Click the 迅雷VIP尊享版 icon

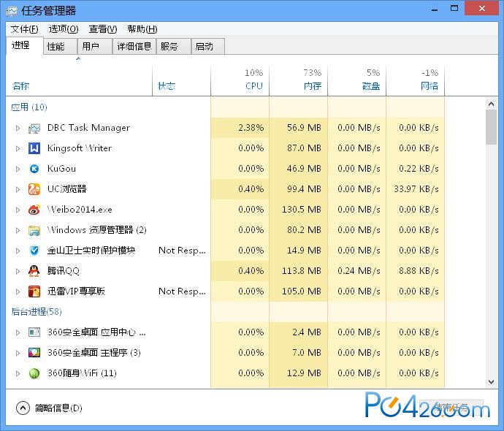point(34,291)
